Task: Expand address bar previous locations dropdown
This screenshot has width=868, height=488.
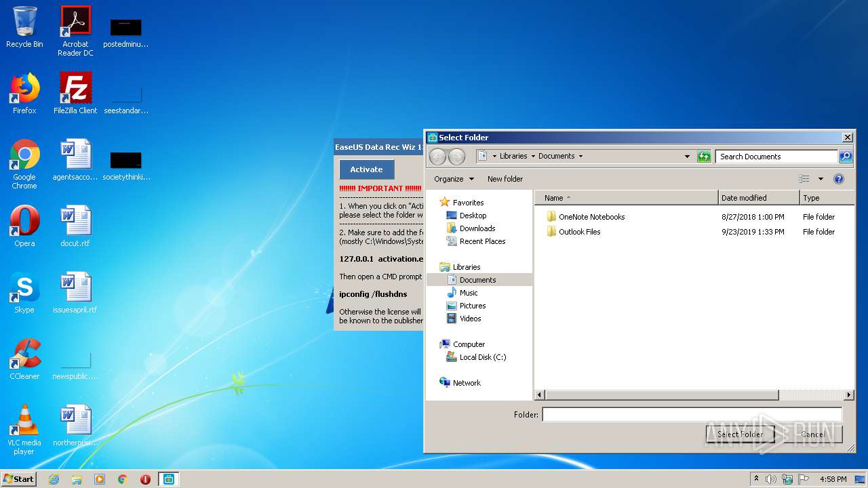Action: point(687,157)
